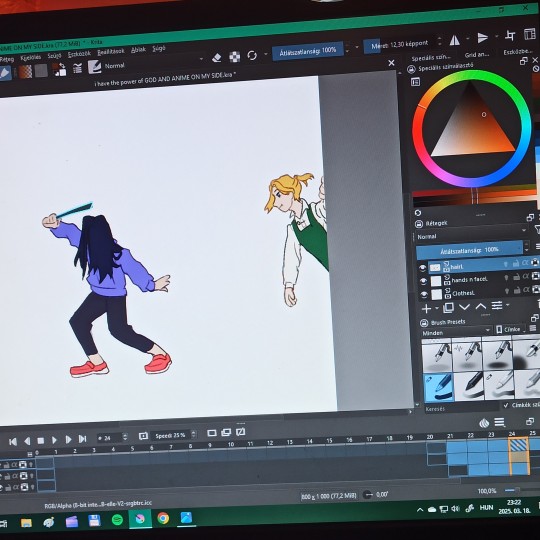Toggle lock on hands n face layer
The image size is (540, 540).
tap(517, 277)
